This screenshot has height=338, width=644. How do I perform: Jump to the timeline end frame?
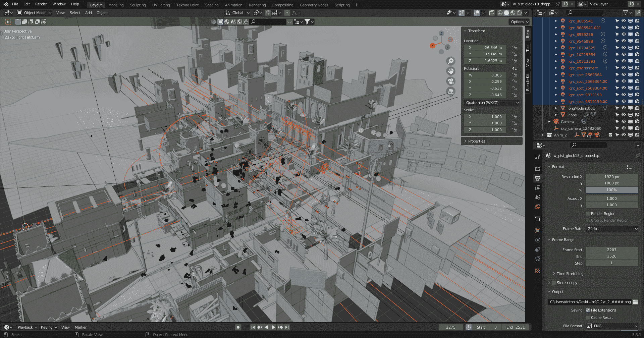[287, 327]
